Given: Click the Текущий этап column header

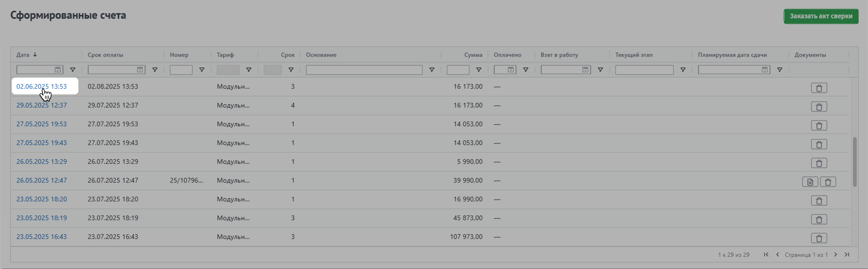Looking at the screenshot, I should pyautogui.click(x=634, y=55).
